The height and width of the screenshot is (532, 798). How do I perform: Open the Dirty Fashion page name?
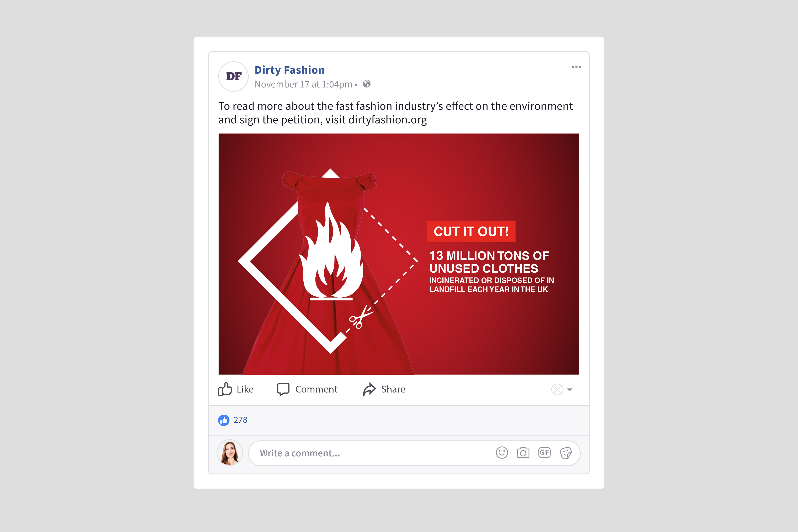(290, 70)
